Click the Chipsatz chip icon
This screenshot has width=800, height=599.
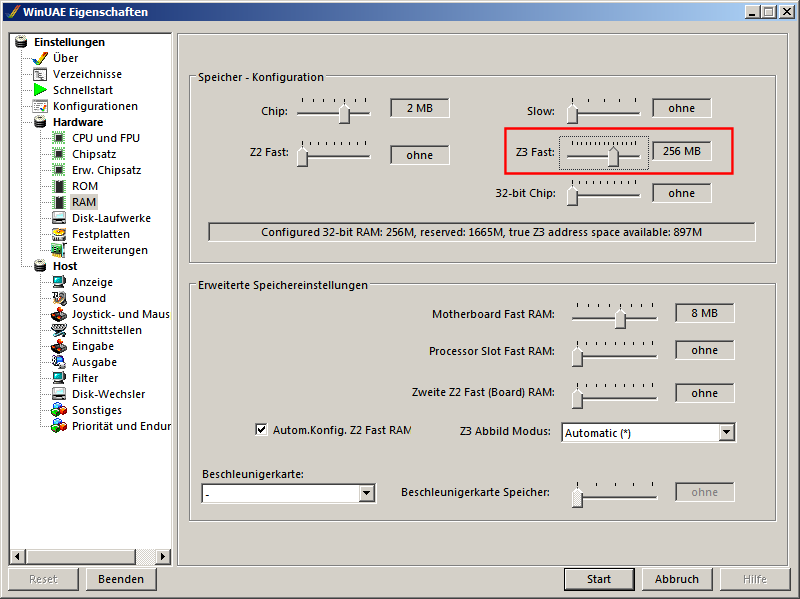pyautogui.click(x=59, y=154)
